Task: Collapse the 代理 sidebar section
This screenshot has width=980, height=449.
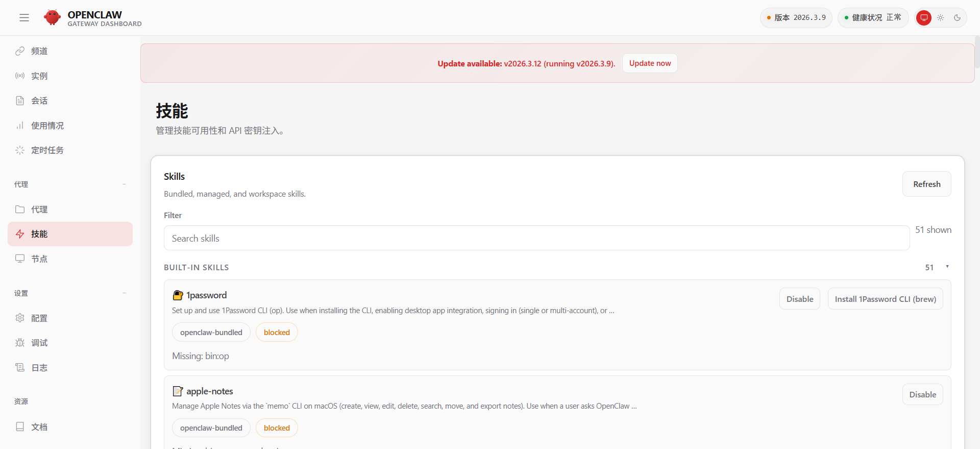Action: (x=124, y=184)
